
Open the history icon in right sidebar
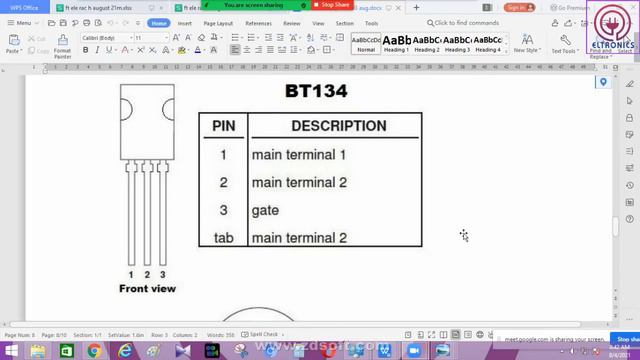(x=629, y=185)
